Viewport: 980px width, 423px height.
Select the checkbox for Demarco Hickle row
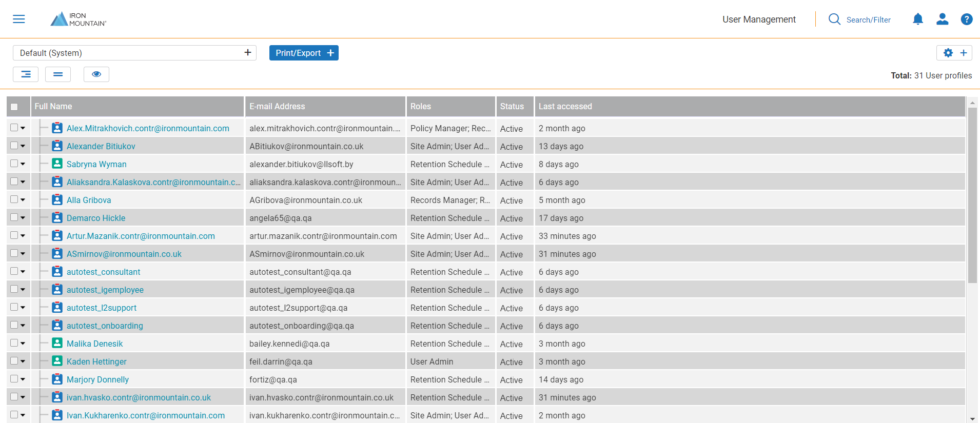click(x=14, y=217)
